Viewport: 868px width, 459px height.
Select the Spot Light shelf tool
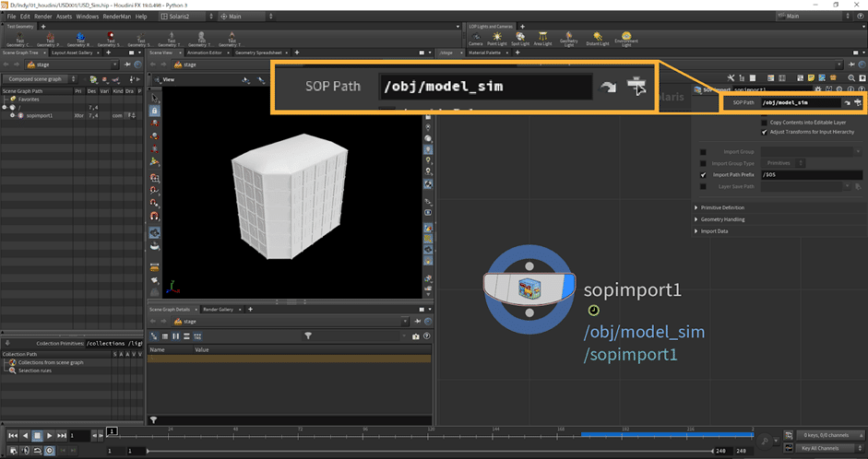(x=519, y=38)
